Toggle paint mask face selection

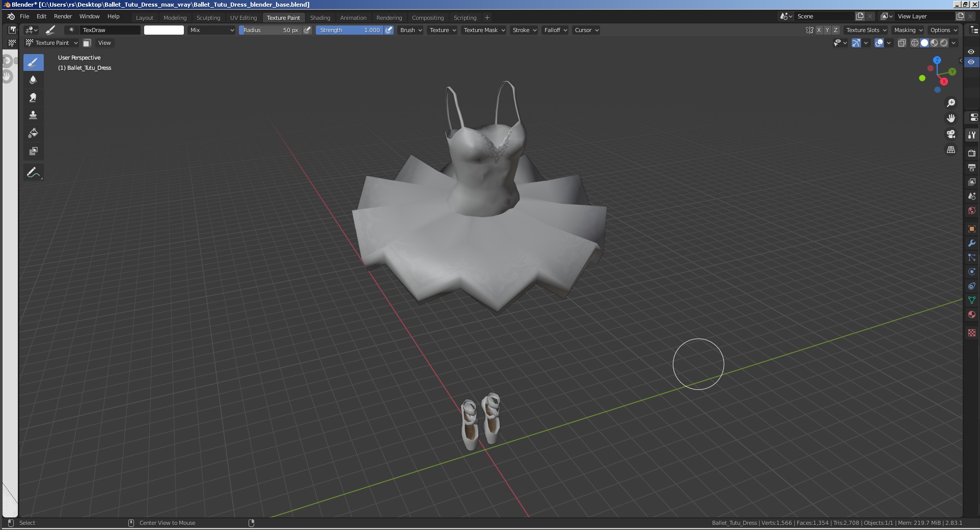click(x=87, y=43)
